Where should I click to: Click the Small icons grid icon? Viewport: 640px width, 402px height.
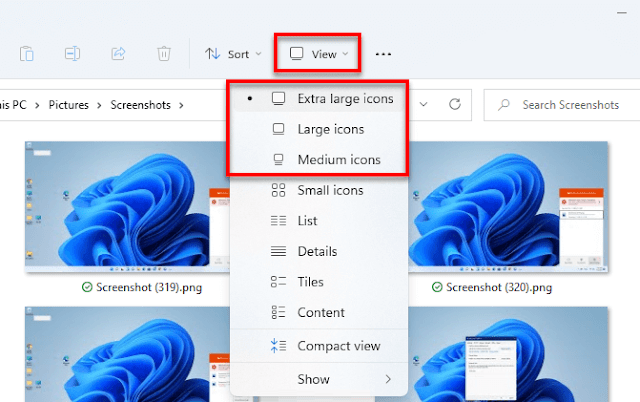(278, 190)
